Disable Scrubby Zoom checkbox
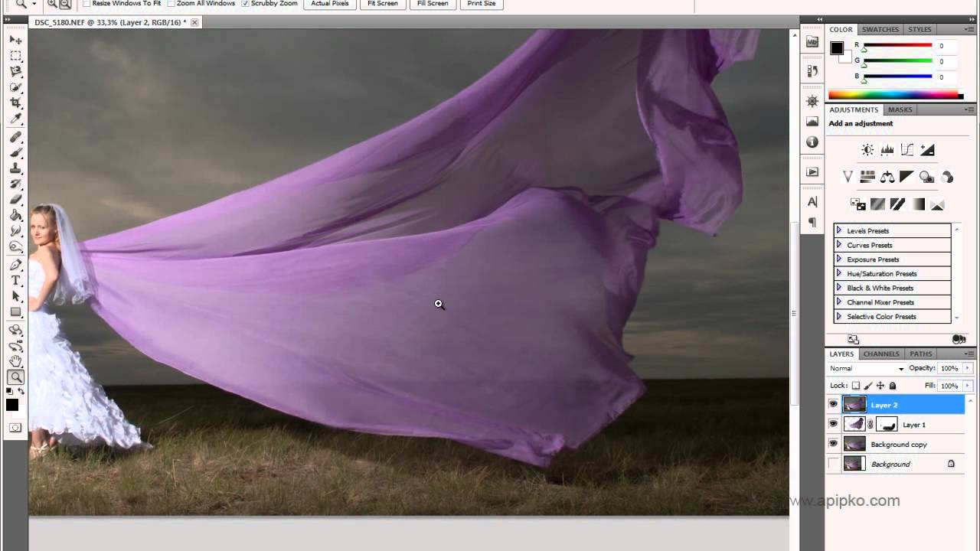This screenshot has height=551, width=980. tap(245, 3)
